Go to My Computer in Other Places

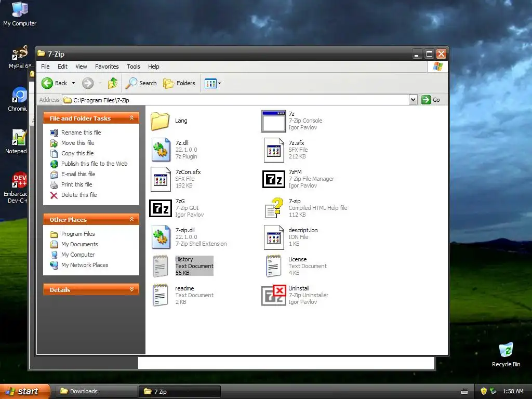[x=78, y=255]
